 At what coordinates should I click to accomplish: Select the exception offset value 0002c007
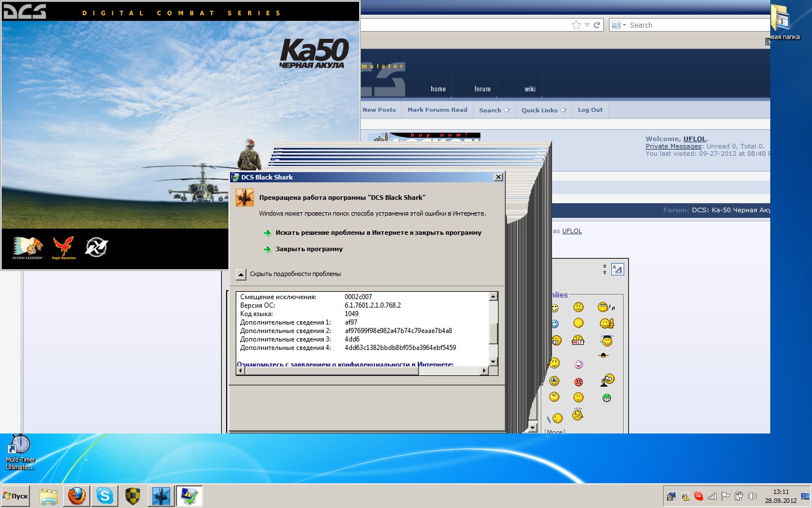[x=359, y=297]
